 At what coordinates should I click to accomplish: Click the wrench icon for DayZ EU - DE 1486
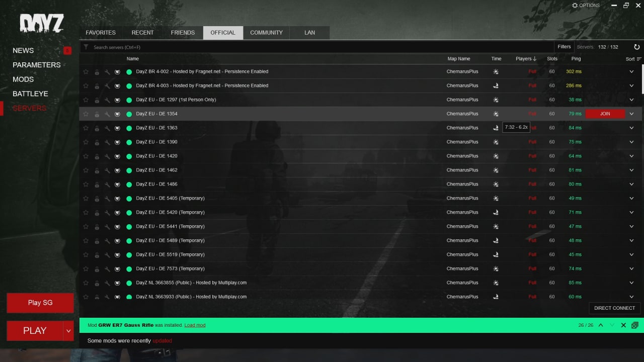[x=107, y=184]
